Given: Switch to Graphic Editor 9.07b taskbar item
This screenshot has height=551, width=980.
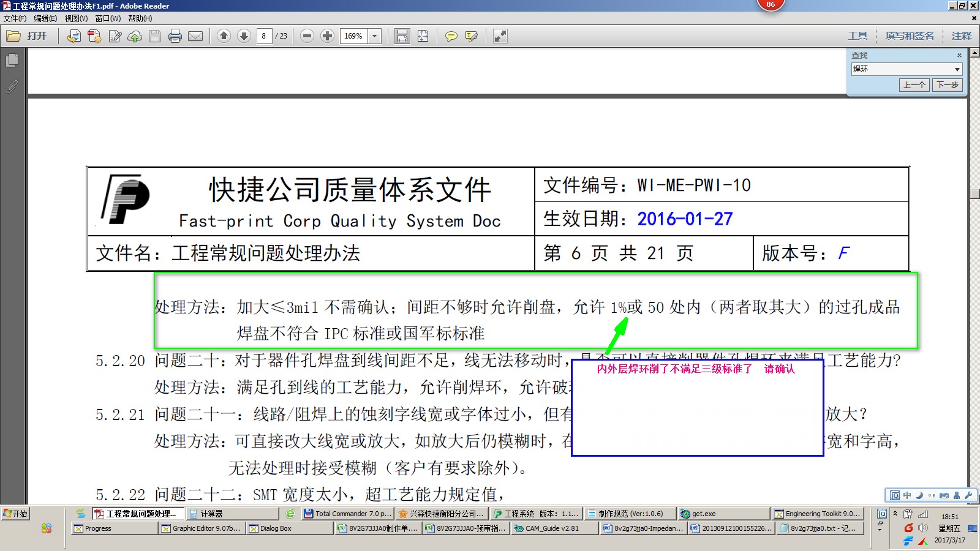Looking at the screenshot, I should click(x=202, y=528).
